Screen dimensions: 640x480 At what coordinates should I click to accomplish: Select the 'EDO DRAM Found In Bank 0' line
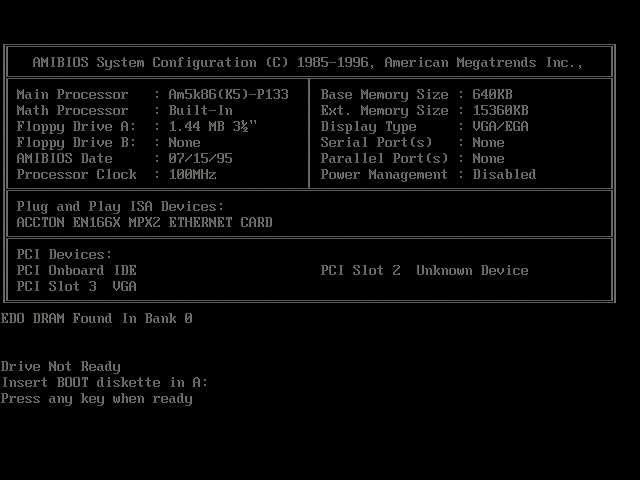[x=96, y=318]
